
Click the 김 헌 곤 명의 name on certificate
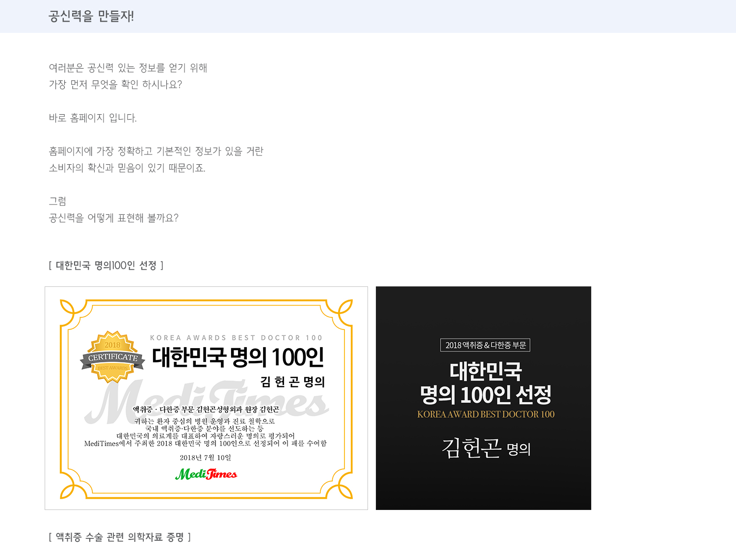pos(292,382)
